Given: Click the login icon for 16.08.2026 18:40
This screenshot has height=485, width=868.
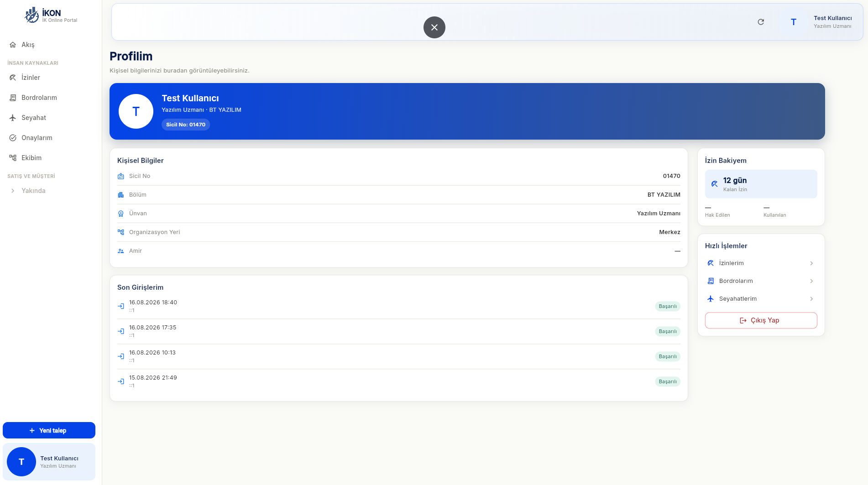Looking at the screenshot, I should (x=121, y=306).
